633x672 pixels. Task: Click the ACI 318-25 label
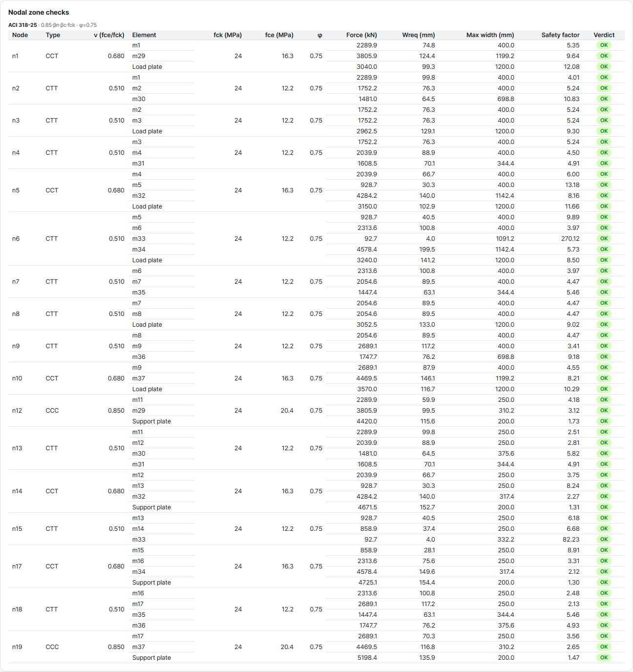[x=22, y=25]
